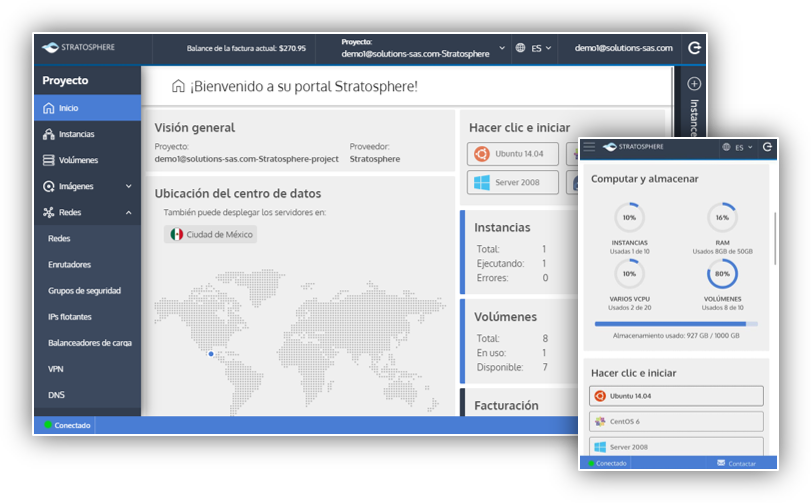Click Conectado status in mobile footer
The image size is (811, 503).
[611, 463]
